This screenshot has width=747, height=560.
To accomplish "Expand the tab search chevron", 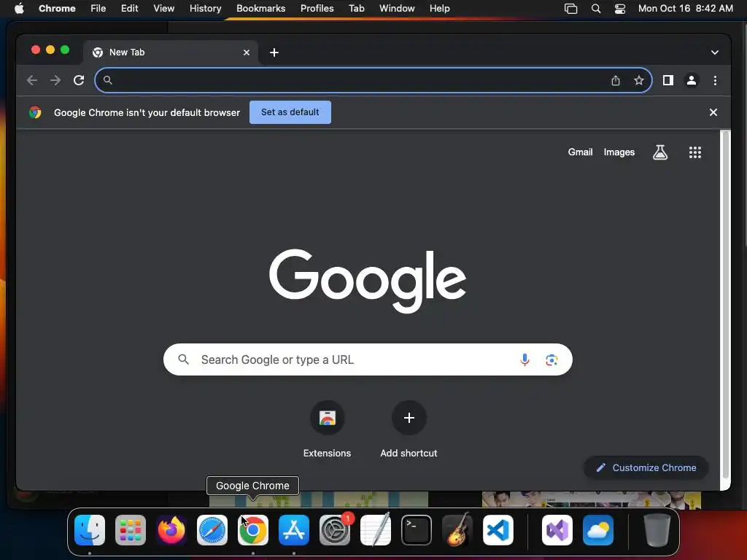I will (x=715, y=52).
